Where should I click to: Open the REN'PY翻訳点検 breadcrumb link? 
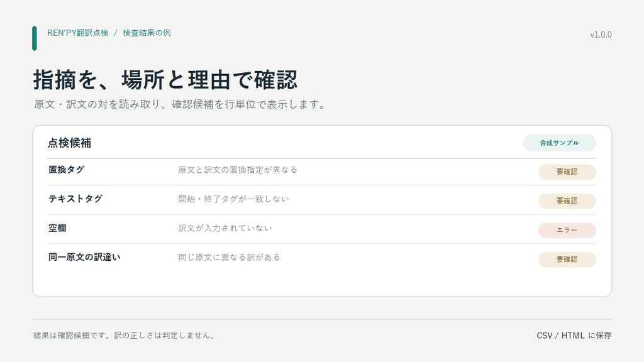[77, 33]
